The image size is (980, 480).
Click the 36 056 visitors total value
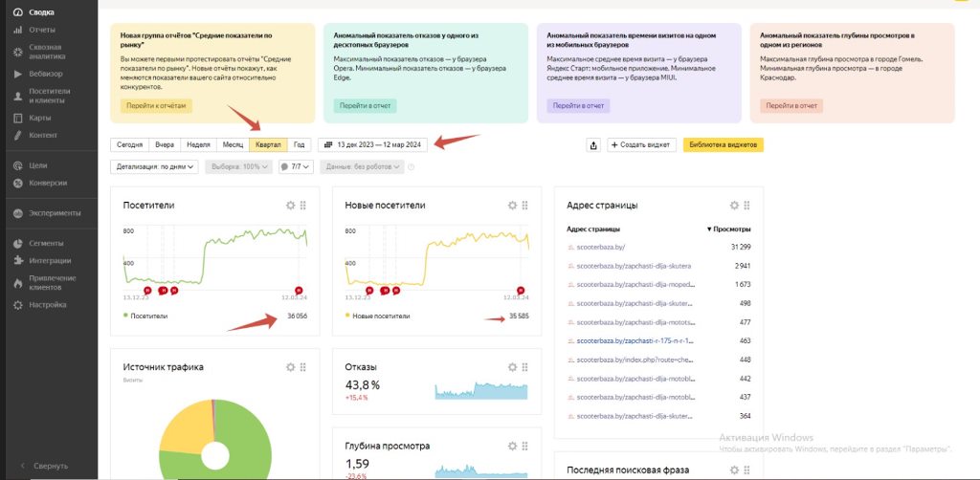click(x=297, y=316)
